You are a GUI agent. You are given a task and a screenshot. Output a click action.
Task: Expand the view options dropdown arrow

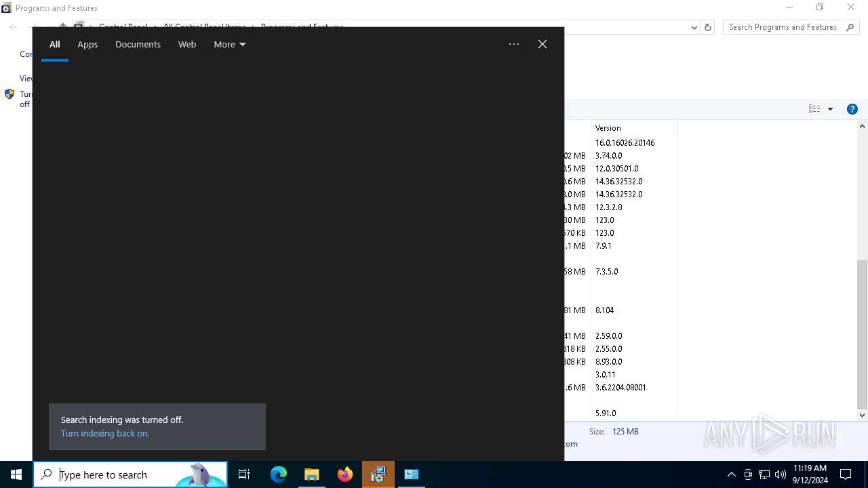(830, 109)
